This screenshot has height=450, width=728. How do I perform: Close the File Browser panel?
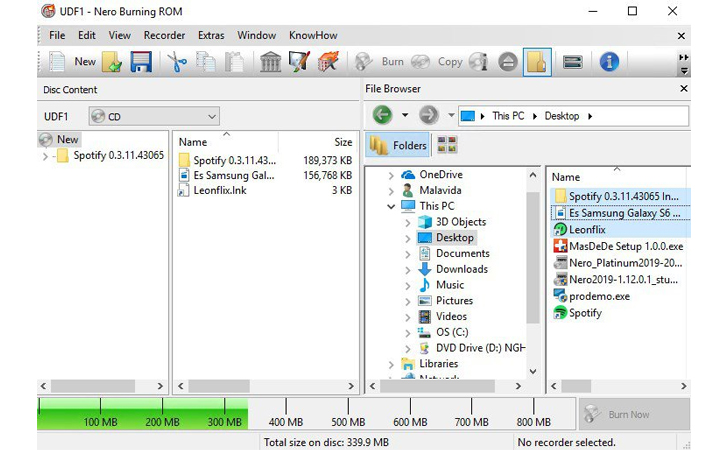coord(683,88)
